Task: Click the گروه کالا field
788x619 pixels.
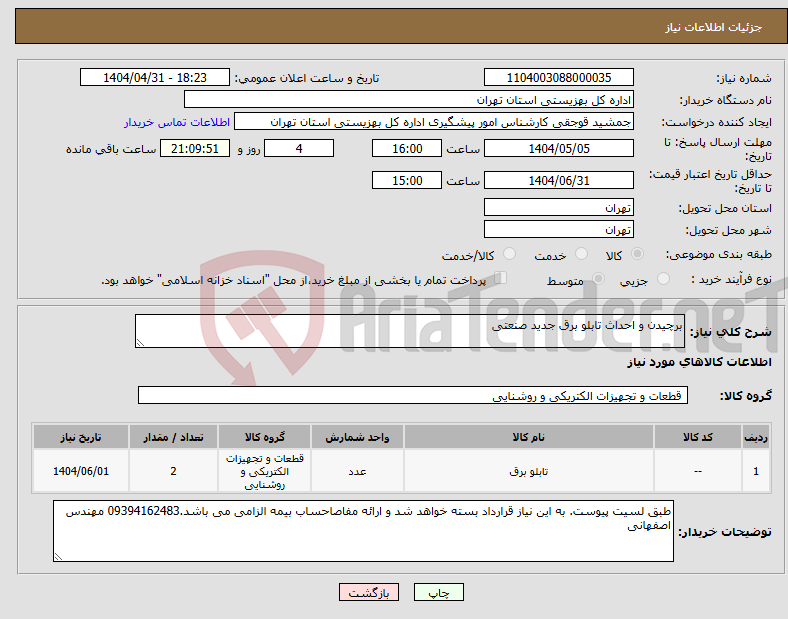Action: point(413,395)
